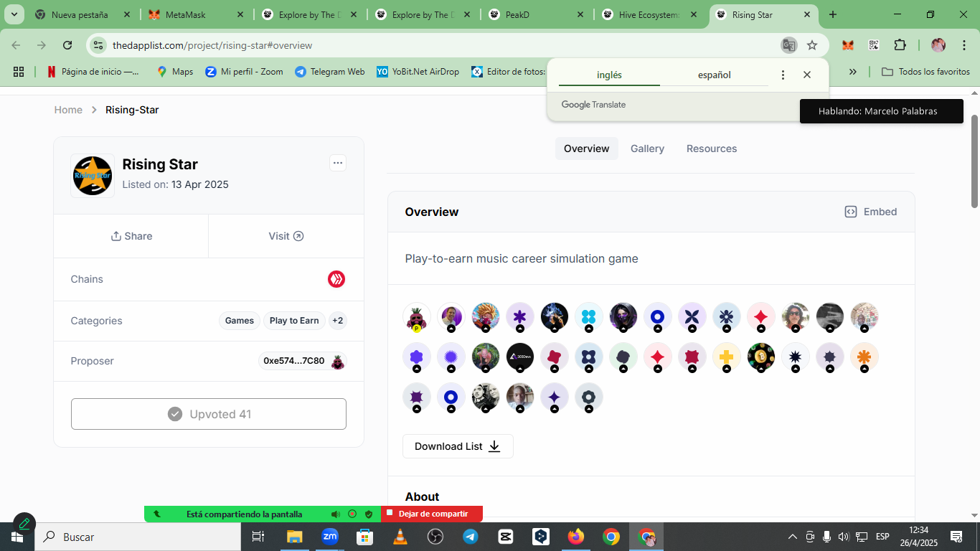Open Zoom from the taskbar
The width and height of the screenshot is (980, 551).
tap(329, 537)
